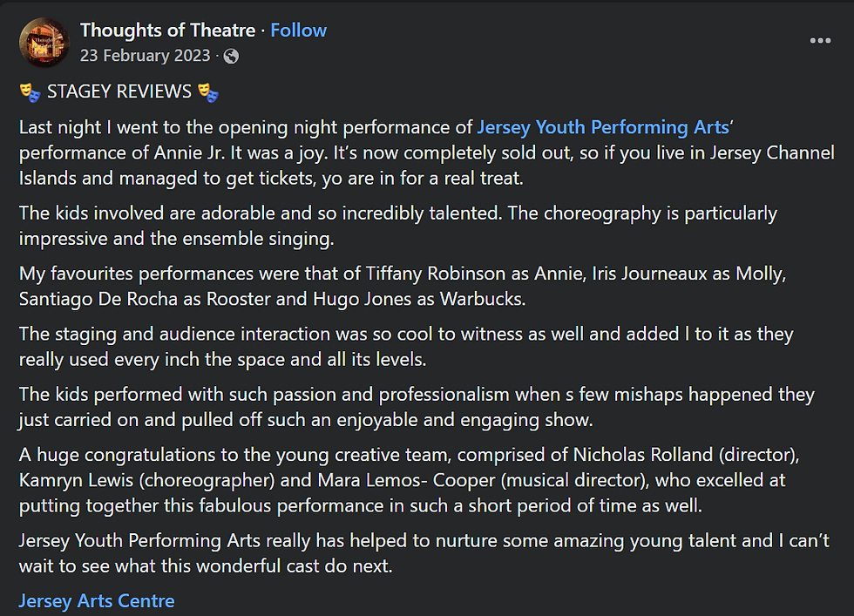Viewport: 854px width, 616px height.
Task: Follow the Thoughts of Theatre page
Action: coord(298,30)
